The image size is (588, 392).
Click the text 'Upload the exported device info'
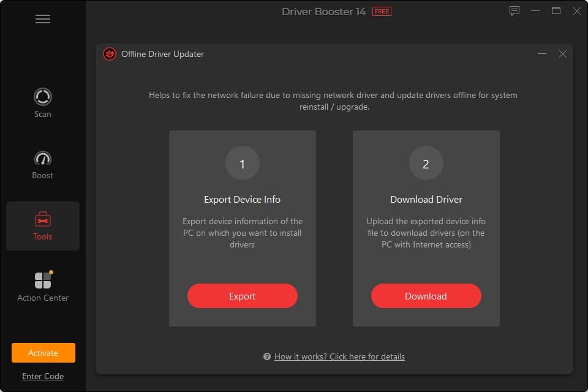tap(426, 221)
